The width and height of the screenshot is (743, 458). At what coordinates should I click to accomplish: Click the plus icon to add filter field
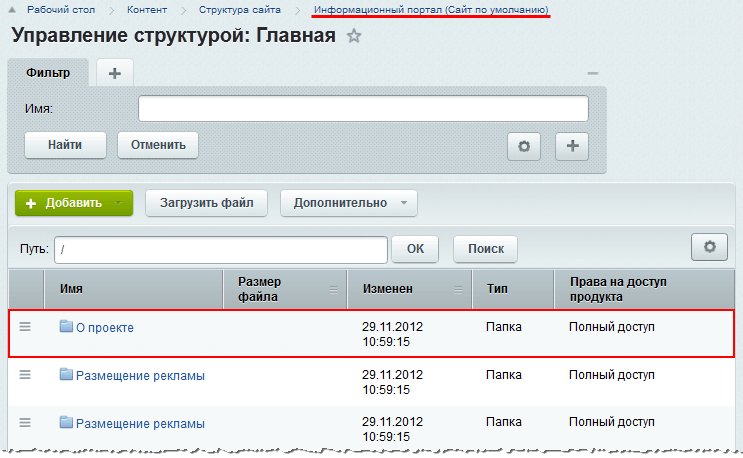572,145
